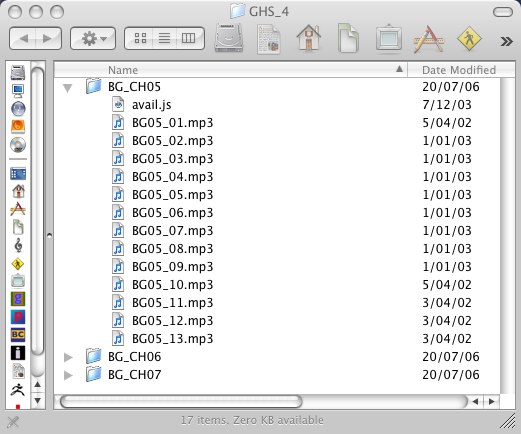Open Public sign icon in sidebar

[18, 264]
